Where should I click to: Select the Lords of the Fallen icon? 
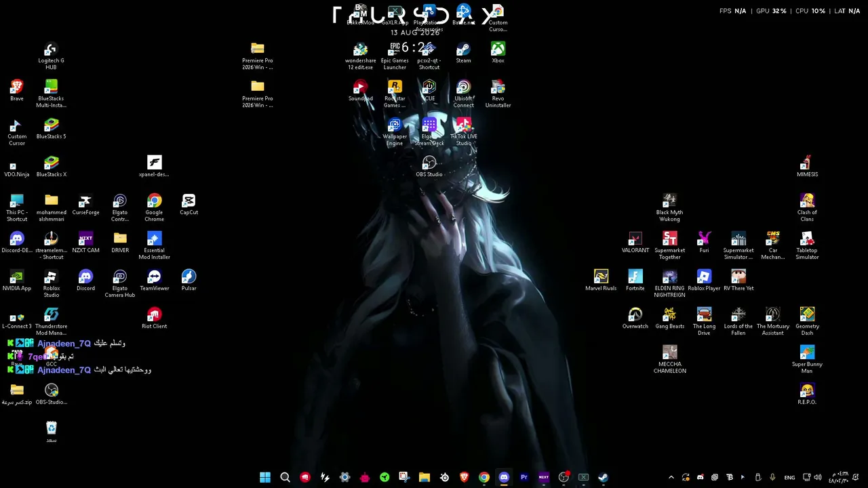click(x=738, y=322)
